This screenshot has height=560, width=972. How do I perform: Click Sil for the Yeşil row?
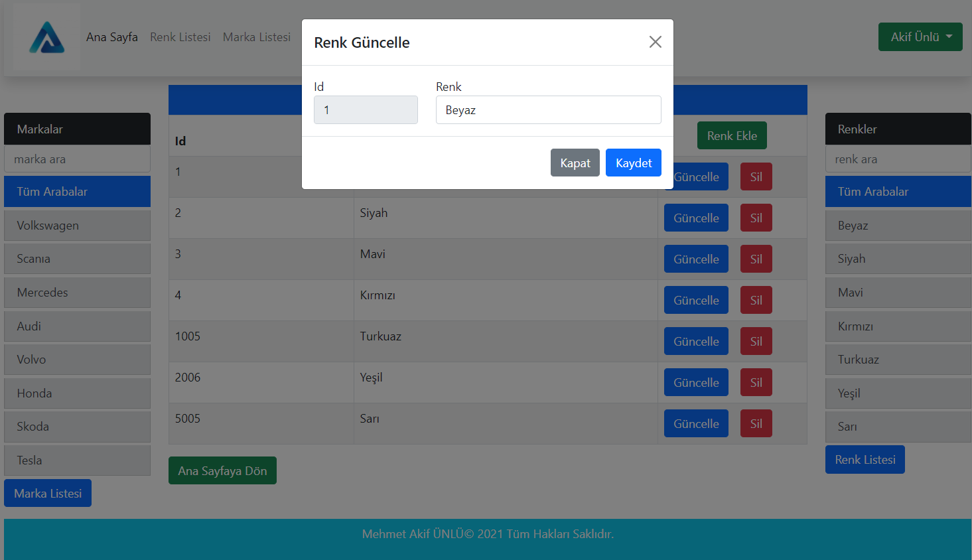click(x=756, y=382)
